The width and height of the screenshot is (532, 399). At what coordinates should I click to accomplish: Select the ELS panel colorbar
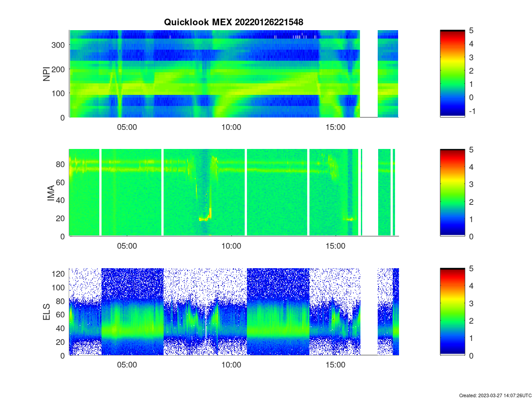(453, 312)
